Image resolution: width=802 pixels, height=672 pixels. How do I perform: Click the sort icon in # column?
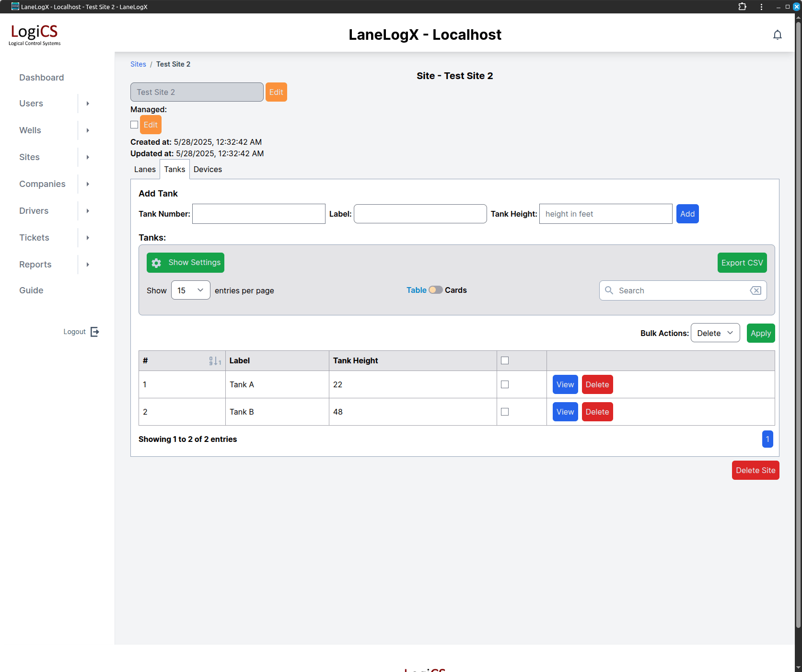(215, 361)
